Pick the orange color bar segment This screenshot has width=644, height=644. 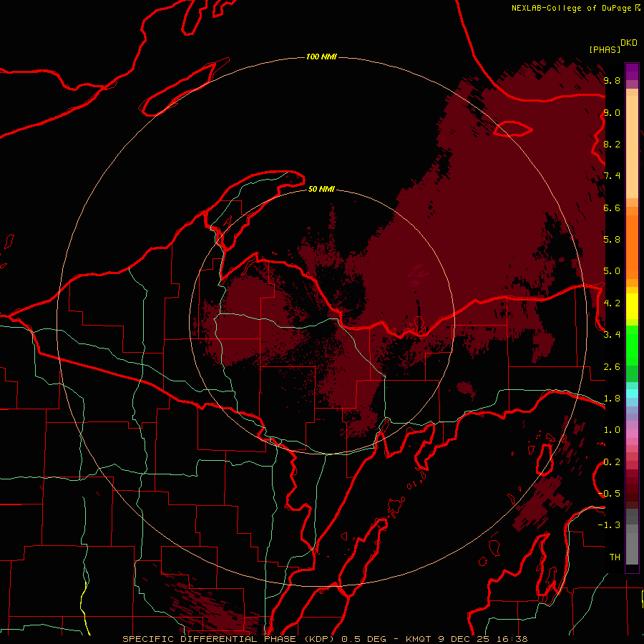(x=632, y=247)
